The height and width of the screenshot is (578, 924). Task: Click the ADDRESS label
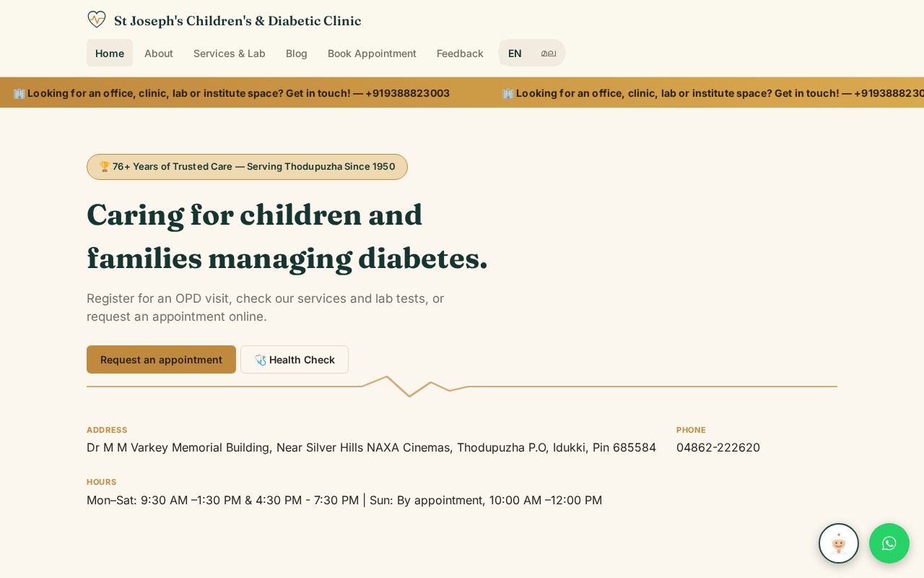click(107, 430)
